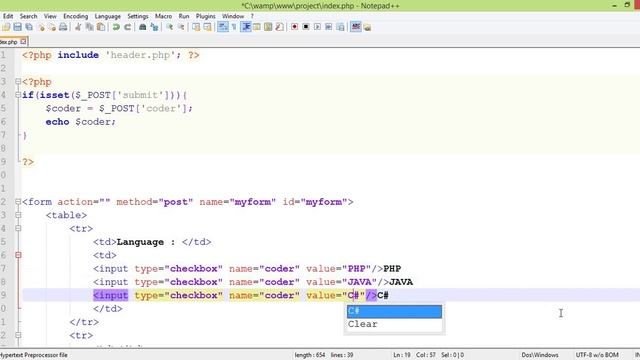Undo the last edit with green arrow
Screen dimensions: 640x360
(x=116, y=27)
